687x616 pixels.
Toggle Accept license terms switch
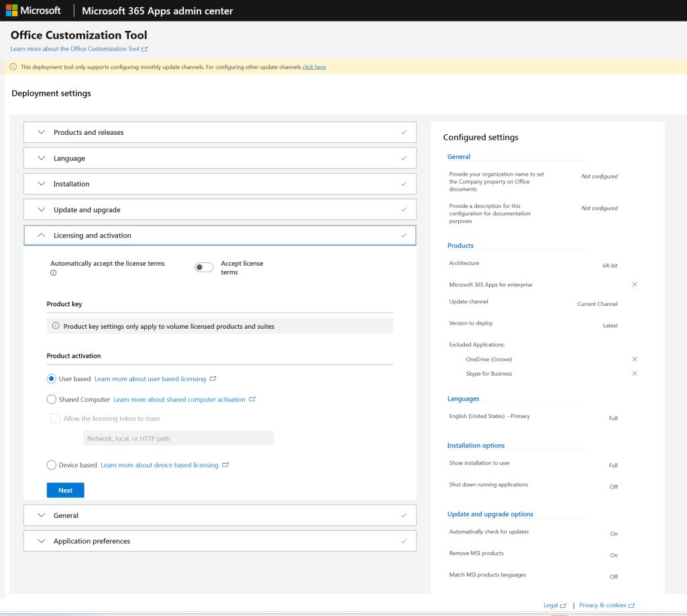point(204,267)
